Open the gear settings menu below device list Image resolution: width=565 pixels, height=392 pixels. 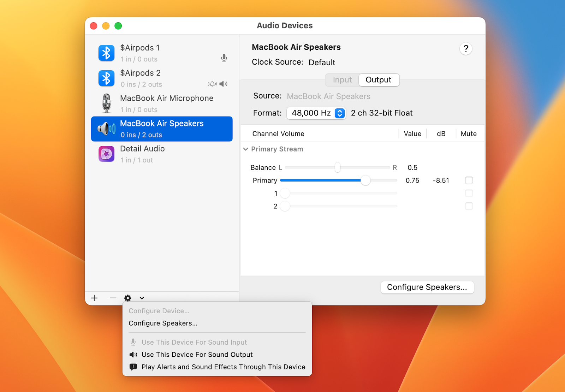(x=127, y=298)
